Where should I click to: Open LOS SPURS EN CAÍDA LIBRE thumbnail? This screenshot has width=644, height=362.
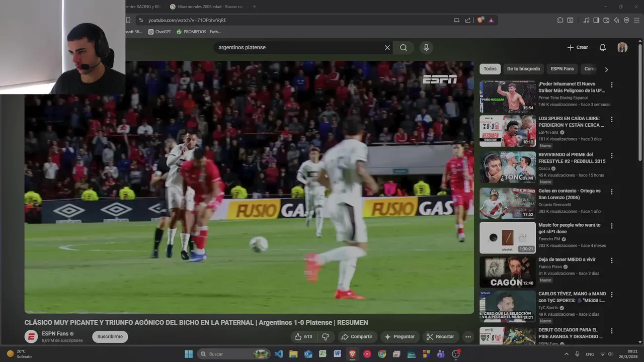[508, 131]
